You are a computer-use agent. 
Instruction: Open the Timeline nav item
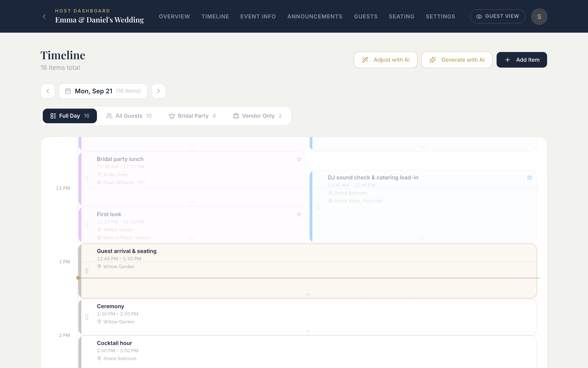pyautogui.click(x=215, y=17)
